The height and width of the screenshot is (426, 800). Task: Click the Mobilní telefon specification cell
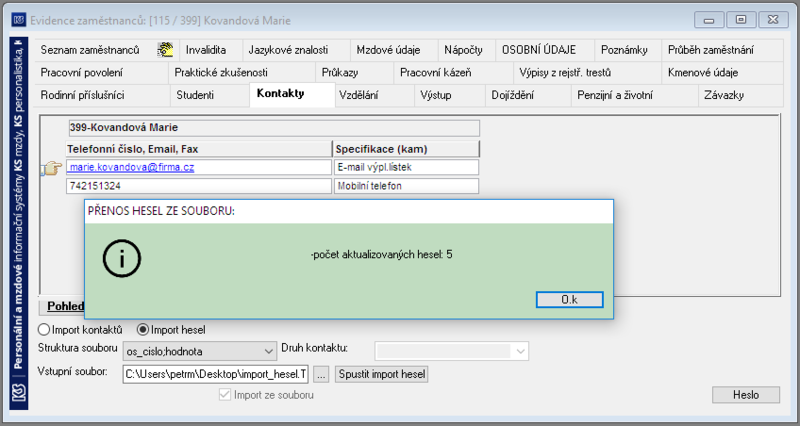coord(406,186)
